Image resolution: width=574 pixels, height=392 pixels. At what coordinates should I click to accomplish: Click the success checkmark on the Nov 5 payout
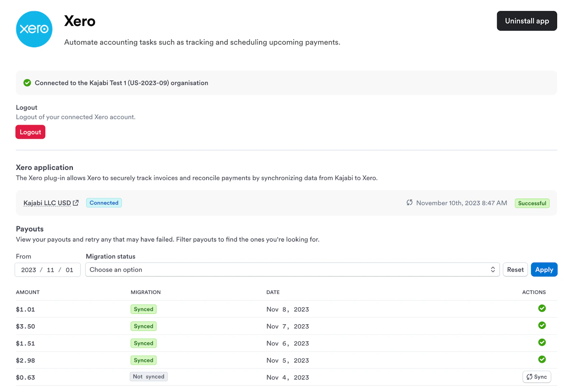coord(542,359)
